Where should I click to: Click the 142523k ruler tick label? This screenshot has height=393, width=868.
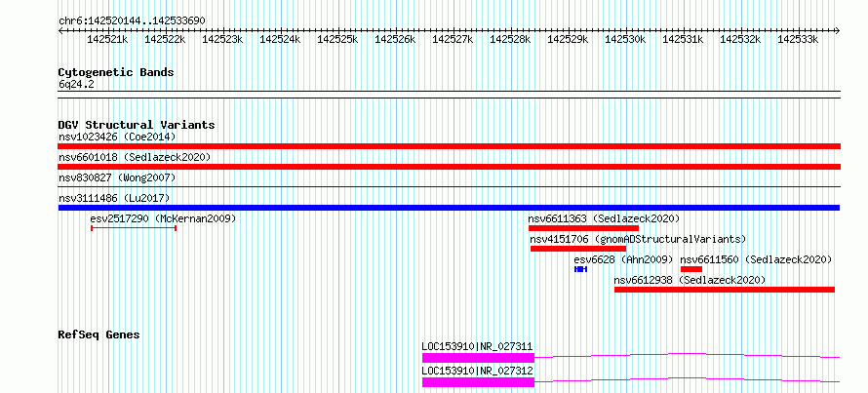point(223,39)
